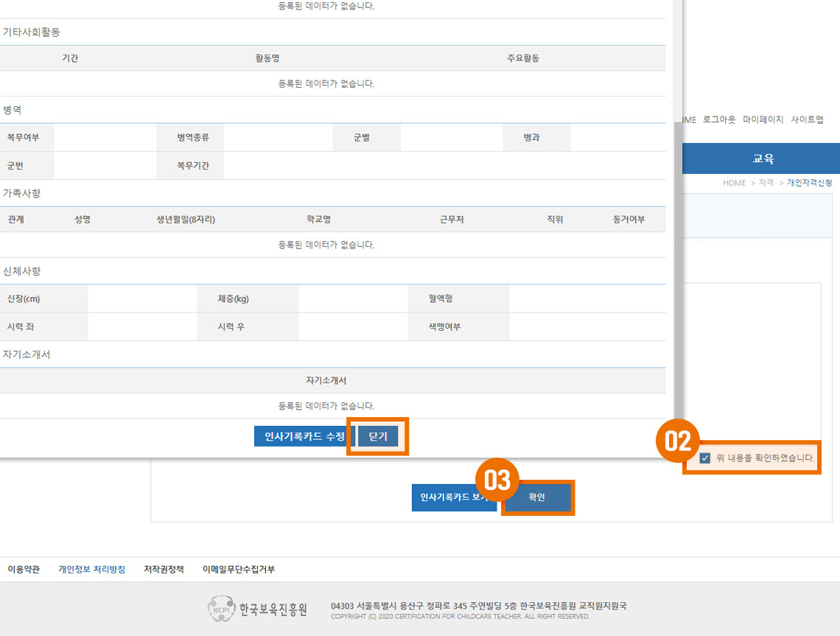Confirm with the 확인 button
Screen dimensions: 840x636
tap(536, 497)
